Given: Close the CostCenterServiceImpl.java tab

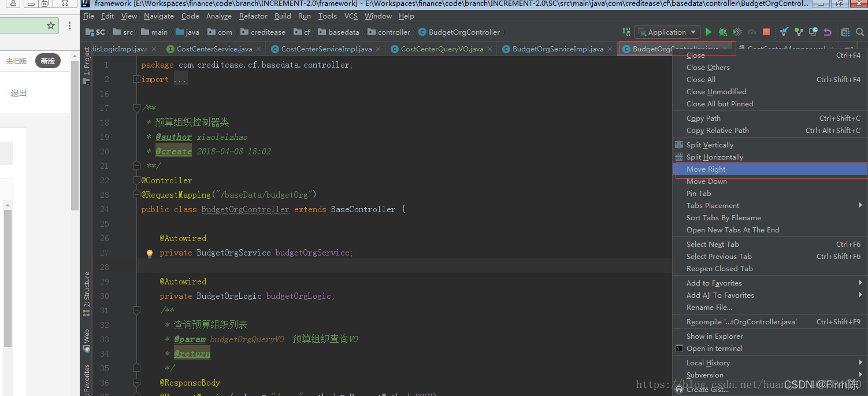Looking at the screenshot, I should (x=379, y=49).
